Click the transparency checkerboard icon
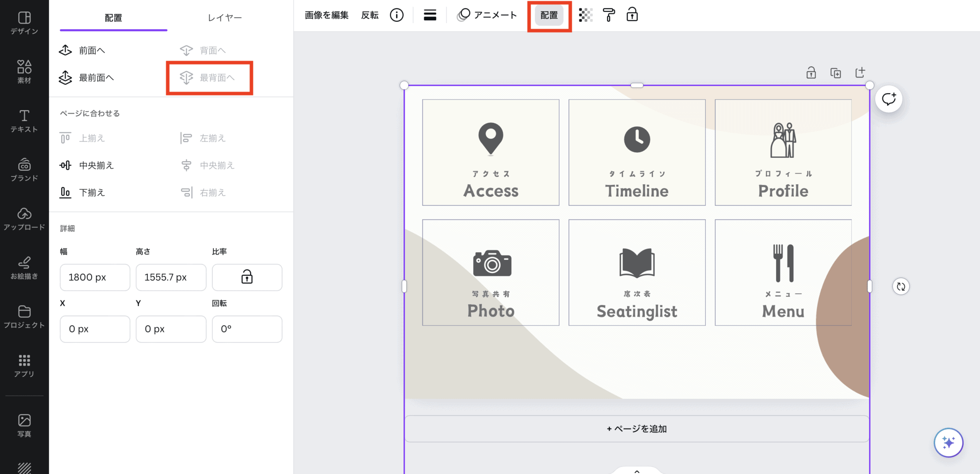This screenshot has width=980, height=474. pyautogui.click(x=585, y=15)
